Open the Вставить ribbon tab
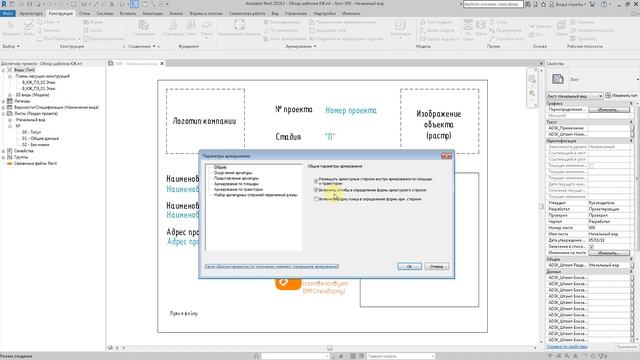 click(x=128, y=13)
